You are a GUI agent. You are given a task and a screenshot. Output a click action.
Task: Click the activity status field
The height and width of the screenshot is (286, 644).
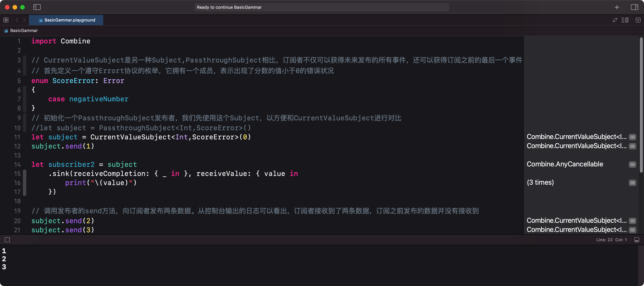(322, 7)
